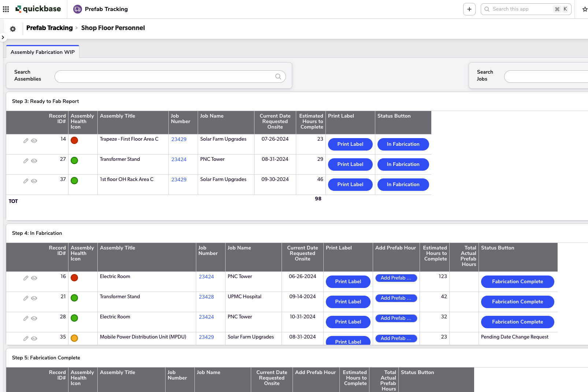This screenshot has width=588, height=392.
Task: Open the search shortcut box at top
Action: pyautogui.click(x=526, y=9)
